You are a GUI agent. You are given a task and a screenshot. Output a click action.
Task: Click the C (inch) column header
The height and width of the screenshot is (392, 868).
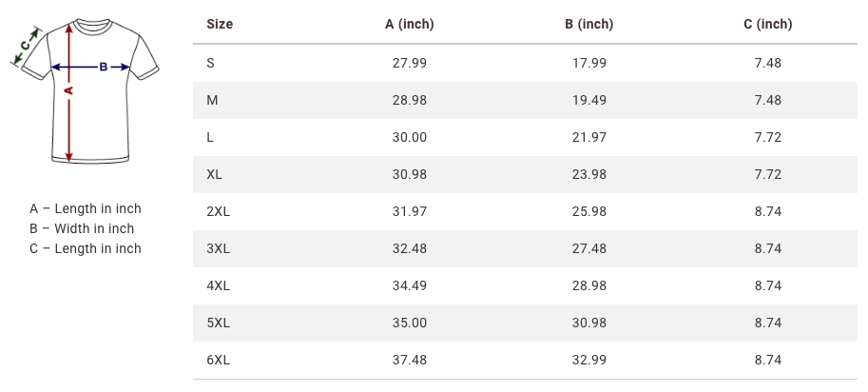click(x=767, y=24)
